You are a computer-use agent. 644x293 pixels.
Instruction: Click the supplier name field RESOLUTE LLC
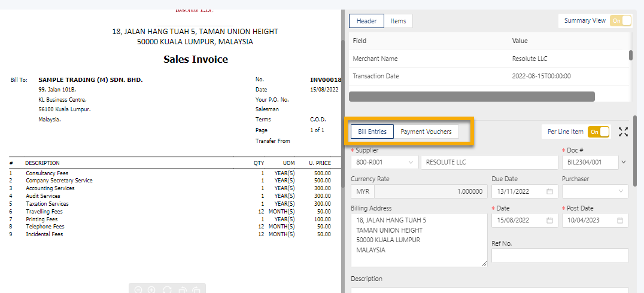tap(490, 162)
